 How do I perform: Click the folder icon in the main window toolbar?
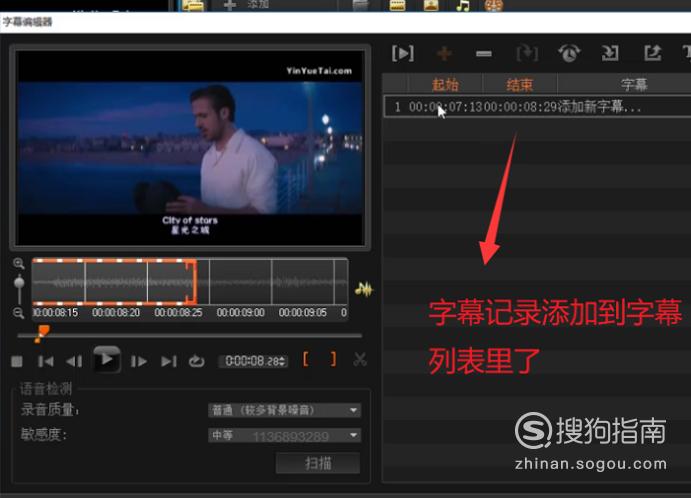pyautogui.click(x=193, y=5)
